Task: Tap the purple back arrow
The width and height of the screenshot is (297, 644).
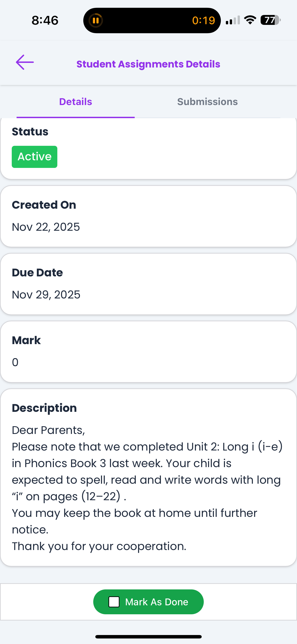Action: 25,62
